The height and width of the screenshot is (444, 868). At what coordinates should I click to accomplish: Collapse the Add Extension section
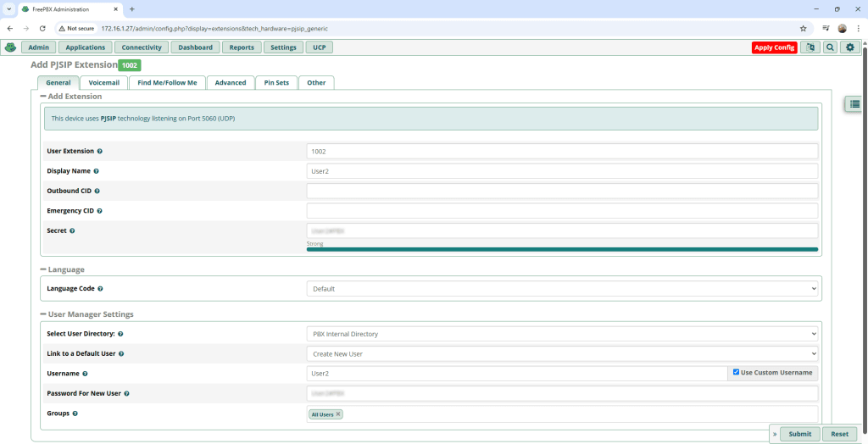(x=43, y=97)
